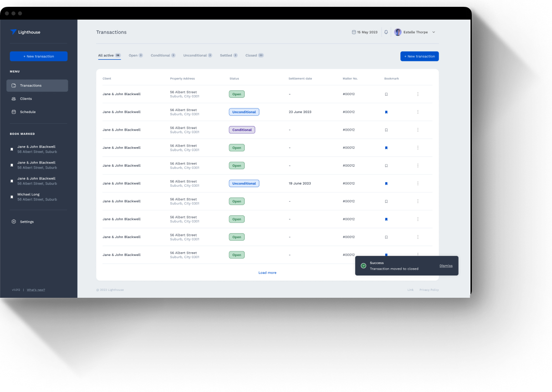This screenshot has height=392, width=552.
Task: Expand the Estelle Thorpe profile dropdown
Action: click(433, 32)
